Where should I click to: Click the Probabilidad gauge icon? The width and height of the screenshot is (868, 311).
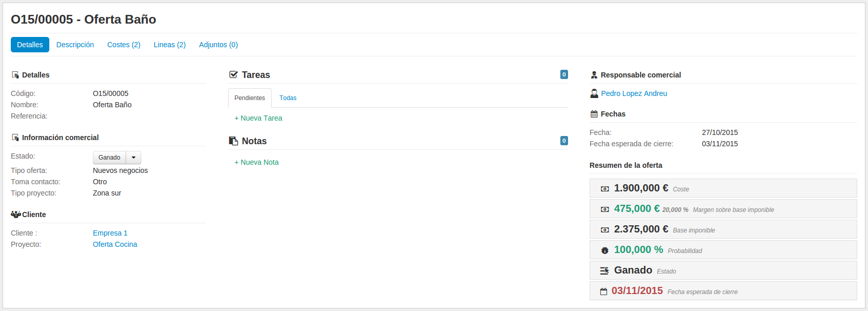pyautogui.click(x=605, y=250)
